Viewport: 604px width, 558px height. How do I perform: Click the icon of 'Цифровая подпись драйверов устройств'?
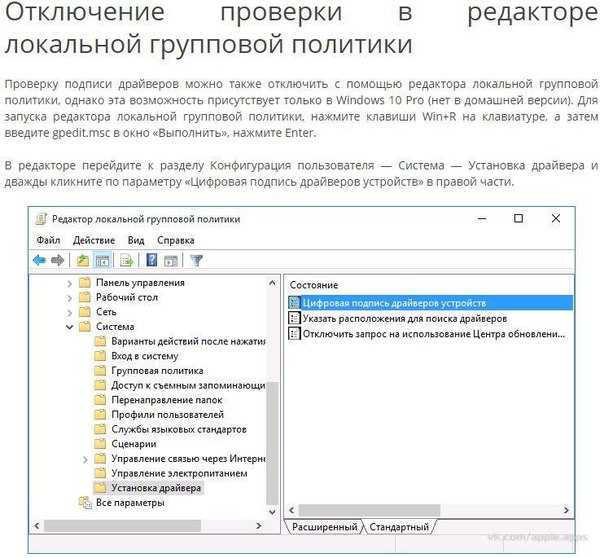pyautogui.click(x=294, y=303)
